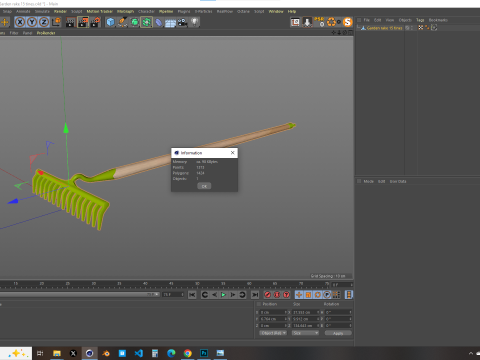Screen dimensions: 480x360
Task: Add a floor environment object
Action: click(x=170, y=22)
